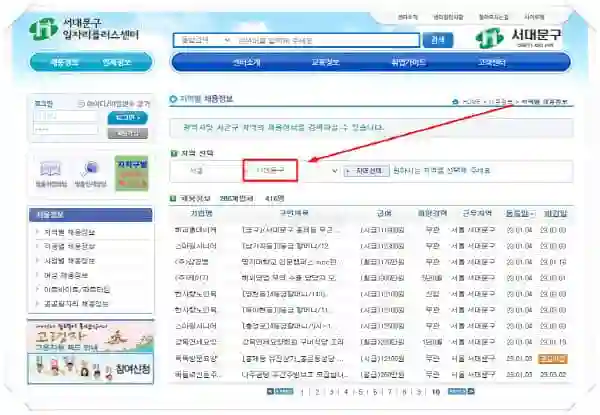This screenshot has width=600, height=415.
Task: Expand the third area dropdown with the chevron
Action: pyautogui.click(x=334, y=171)
